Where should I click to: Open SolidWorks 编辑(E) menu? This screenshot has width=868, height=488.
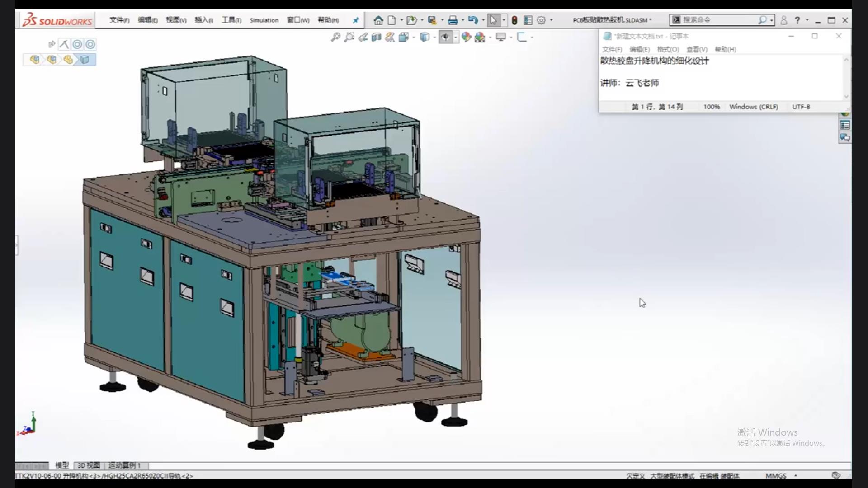[x=148, y=20]
